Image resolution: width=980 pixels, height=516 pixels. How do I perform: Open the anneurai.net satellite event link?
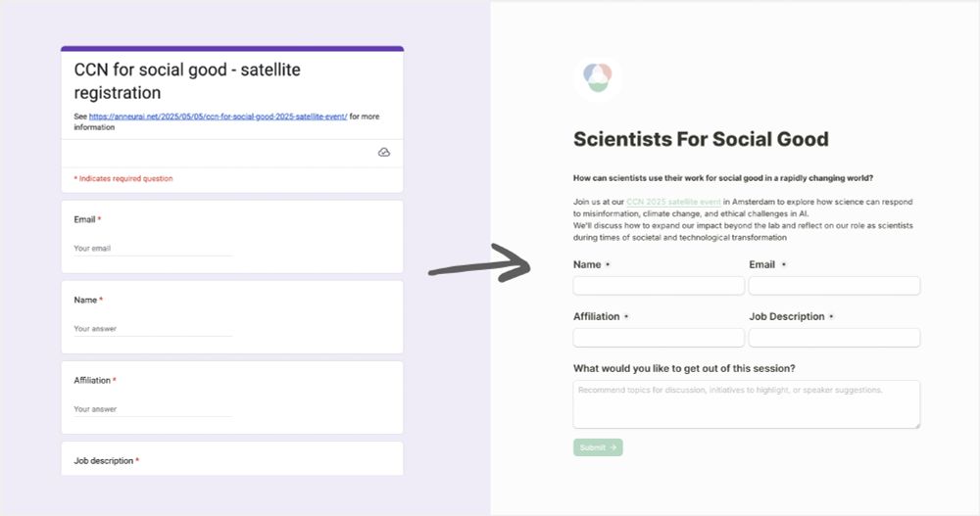[x=219, y=117]
